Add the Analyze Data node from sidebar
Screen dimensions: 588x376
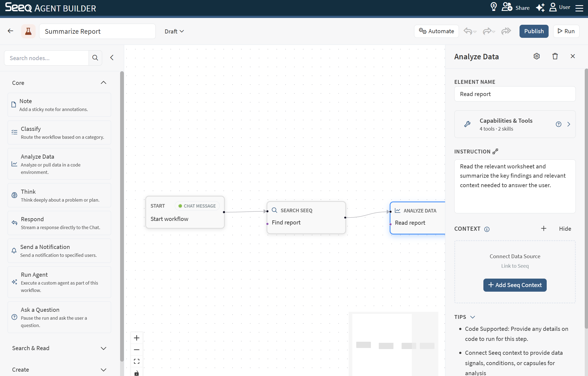click(x=59, y=164)
